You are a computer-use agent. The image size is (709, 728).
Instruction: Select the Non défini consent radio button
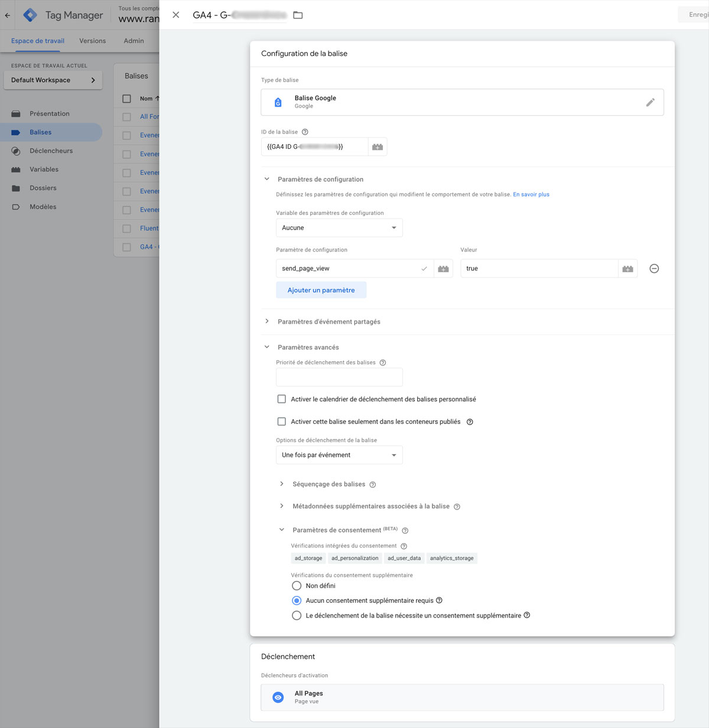pos(297,586)
